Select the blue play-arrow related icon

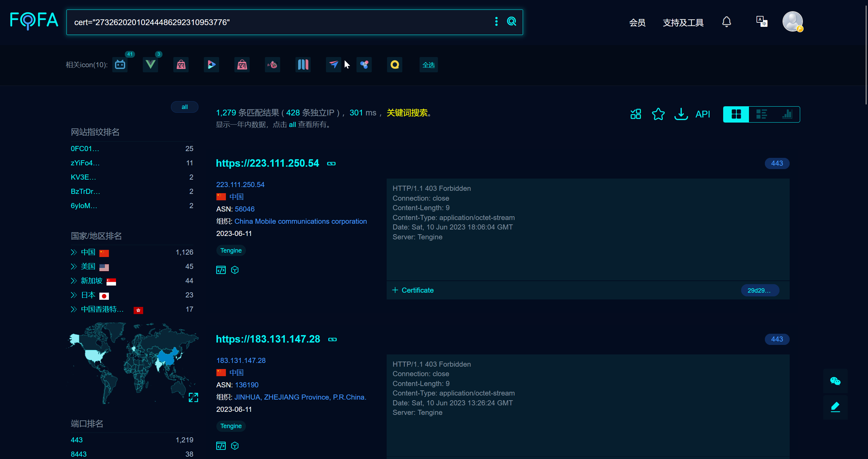click(211, 65)
